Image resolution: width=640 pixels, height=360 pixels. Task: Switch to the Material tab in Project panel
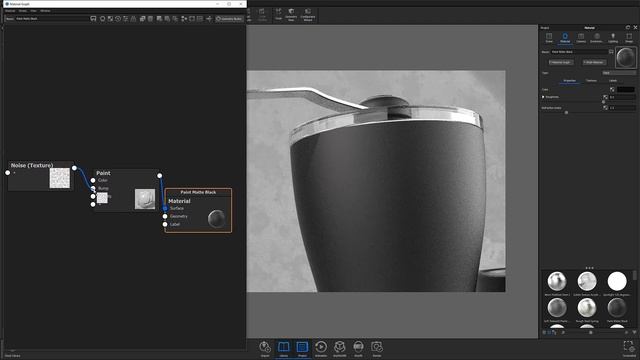coord(565,38)
